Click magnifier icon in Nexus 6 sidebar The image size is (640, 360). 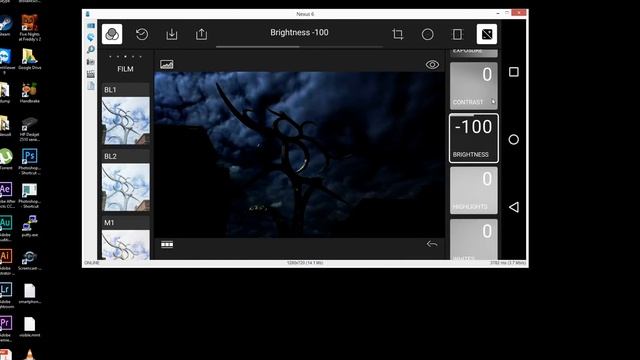91,49
